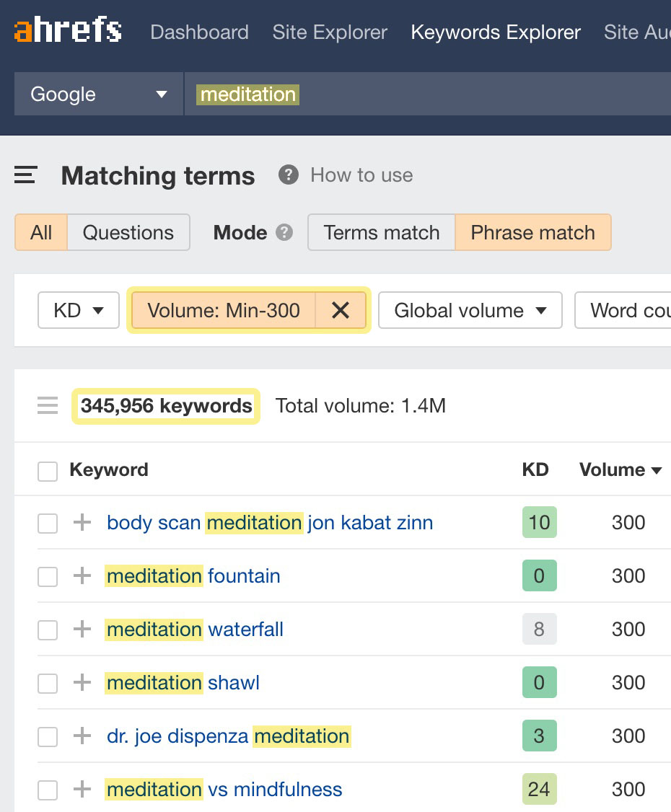Expand the plus icon for meditation vs mindfulness

pos(82,790)
